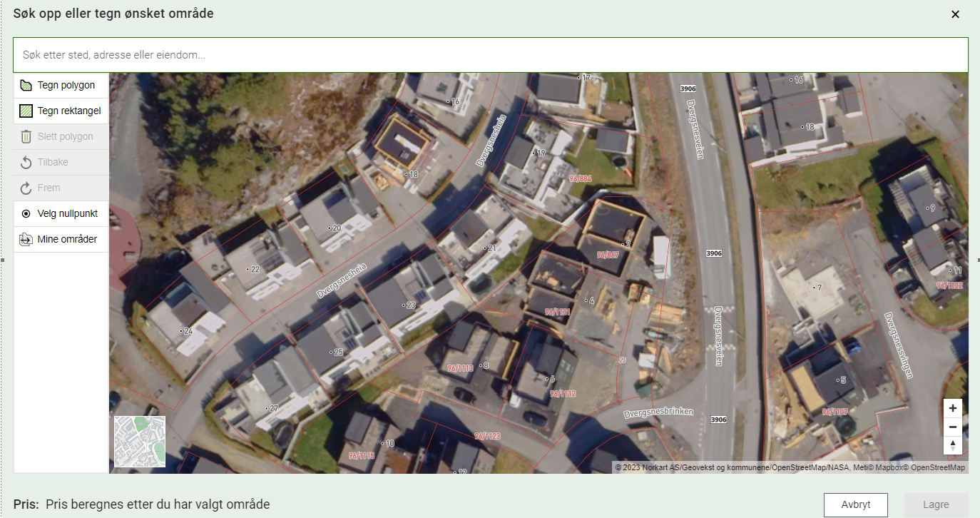Click house number 23 on Dvergsnesheia

[x=409, y=305]
